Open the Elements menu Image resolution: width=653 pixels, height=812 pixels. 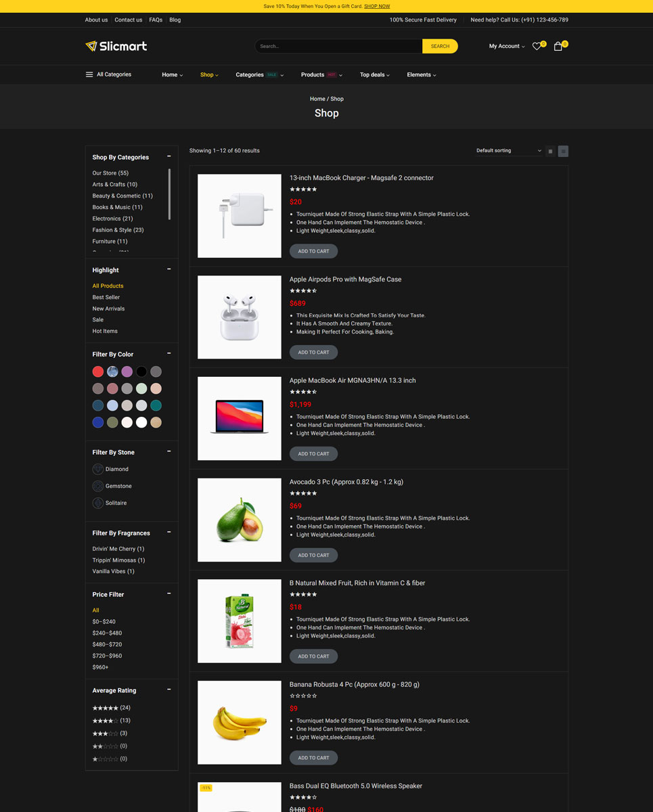[421, 75]
